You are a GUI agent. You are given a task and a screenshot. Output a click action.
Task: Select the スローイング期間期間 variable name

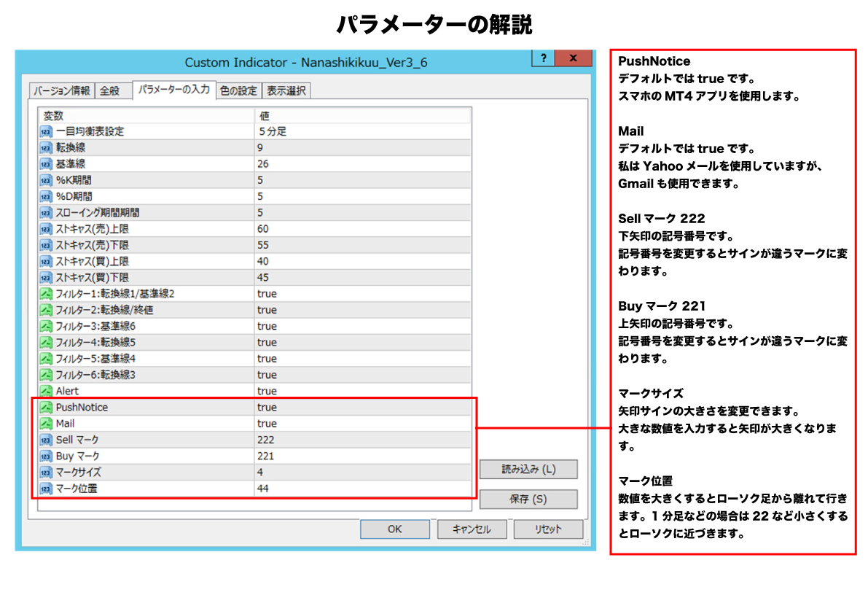(x=98, y=213)
